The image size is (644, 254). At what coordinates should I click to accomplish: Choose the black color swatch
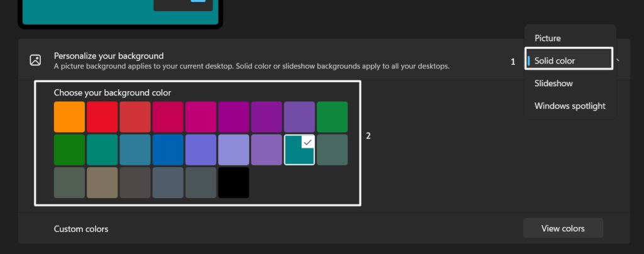point(234,182)
